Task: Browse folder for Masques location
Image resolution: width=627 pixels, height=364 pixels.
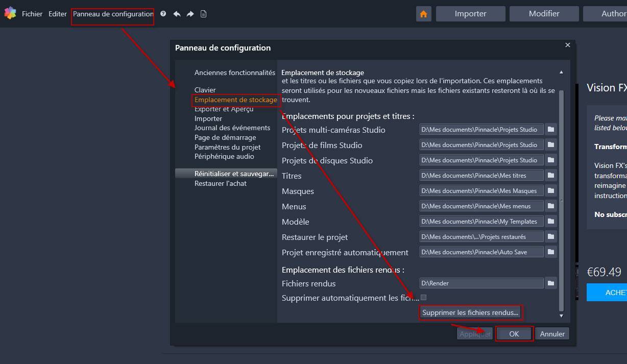Action: (x=551, y=191)
